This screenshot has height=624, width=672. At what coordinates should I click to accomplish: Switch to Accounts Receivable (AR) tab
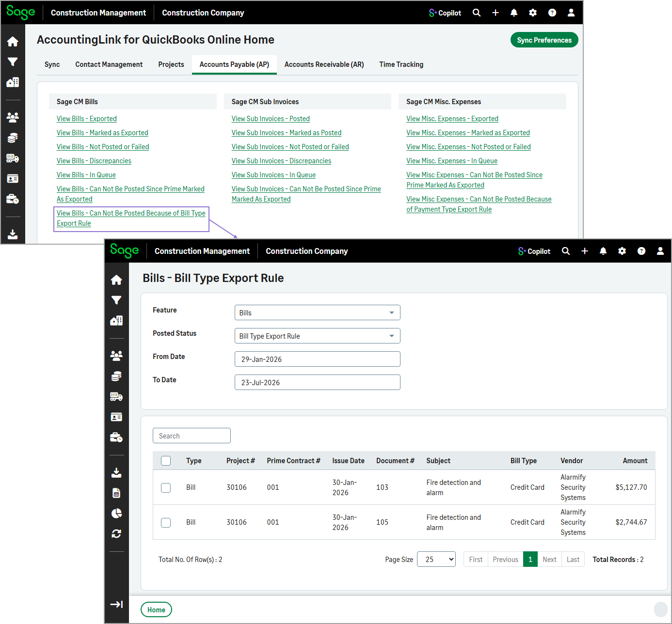click(x=324, y=64)
